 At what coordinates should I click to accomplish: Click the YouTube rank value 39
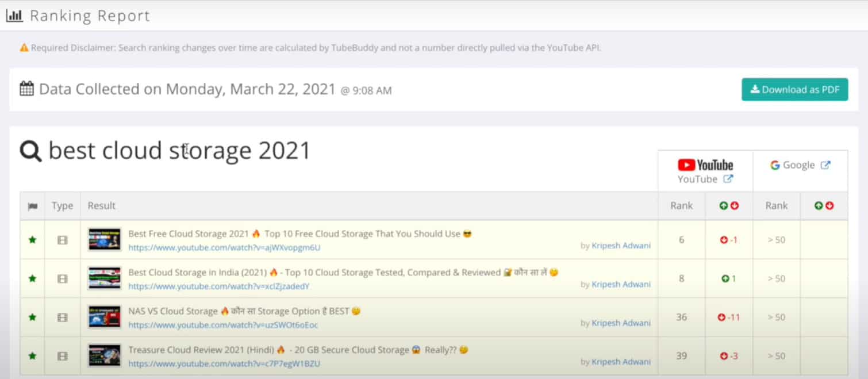[x=681, y=356]
